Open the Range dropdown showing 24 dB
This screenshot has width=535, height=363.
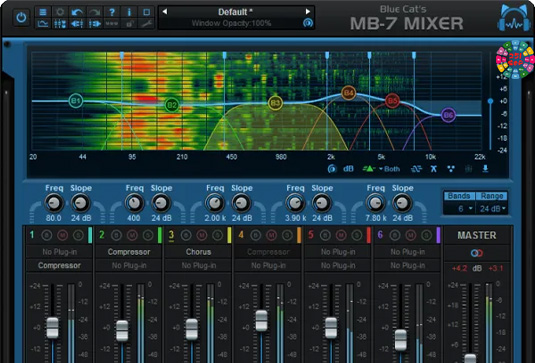point(492,208)
